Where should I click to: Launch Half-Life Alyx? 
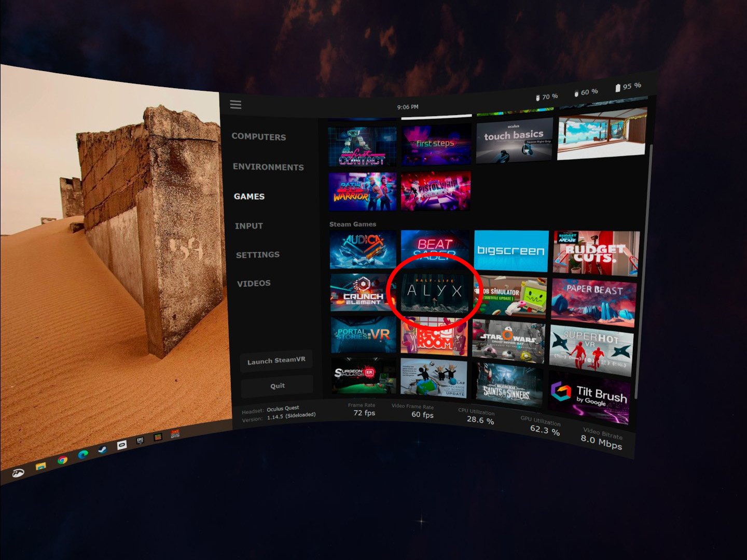point(435,292)
